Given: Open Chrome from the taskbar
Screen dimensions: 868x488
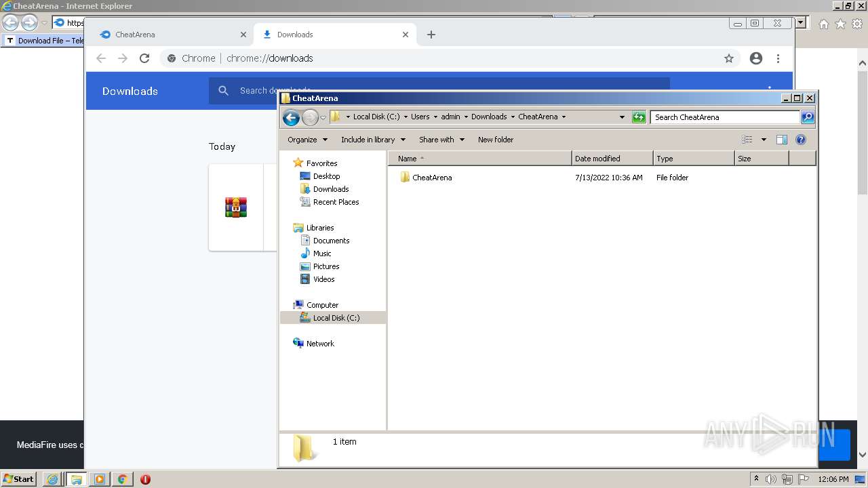Looking at the screenshot, I should pyautogui.click(x=122, y=479).
